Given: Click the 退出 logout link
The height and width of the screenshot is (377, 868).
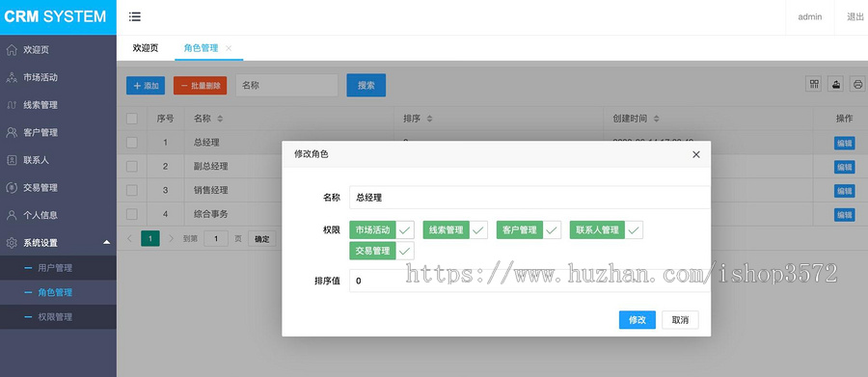Looking at the screenshot, I should [x=855, y=16].
